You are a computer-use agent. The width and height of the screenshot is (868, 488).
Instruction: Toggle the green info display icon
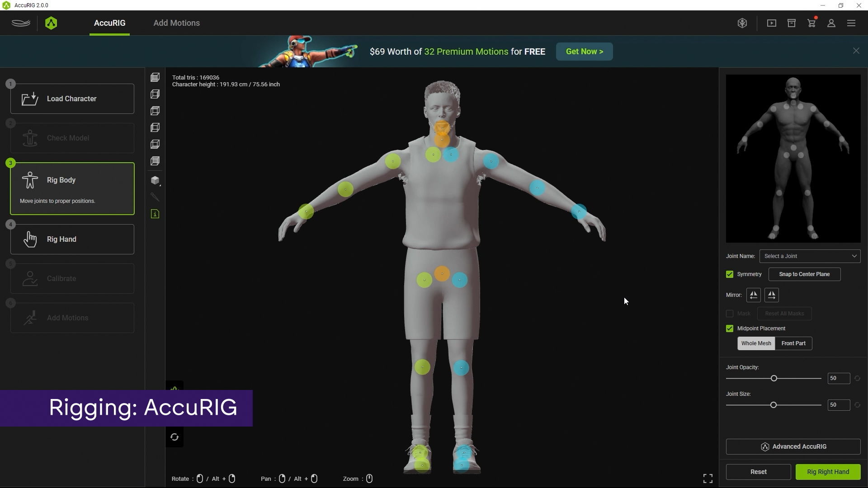coord(155,214)
